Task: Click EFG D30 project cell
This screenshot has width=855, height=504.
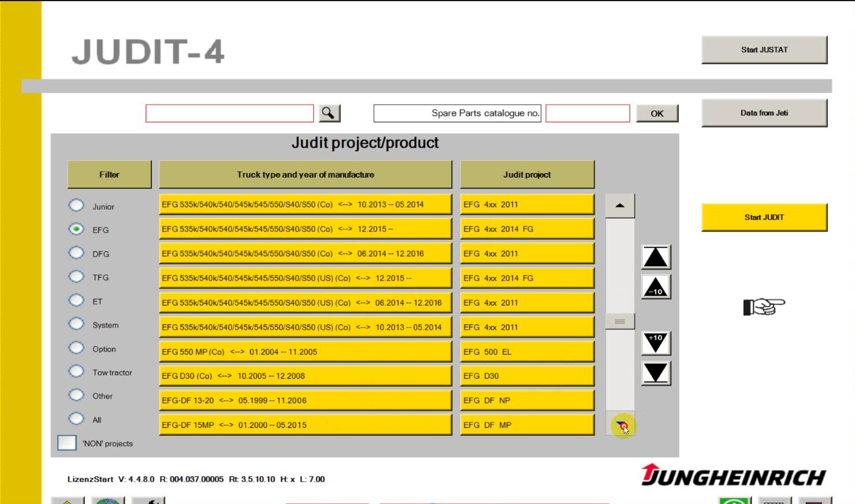Action: (x=527, y=376)
